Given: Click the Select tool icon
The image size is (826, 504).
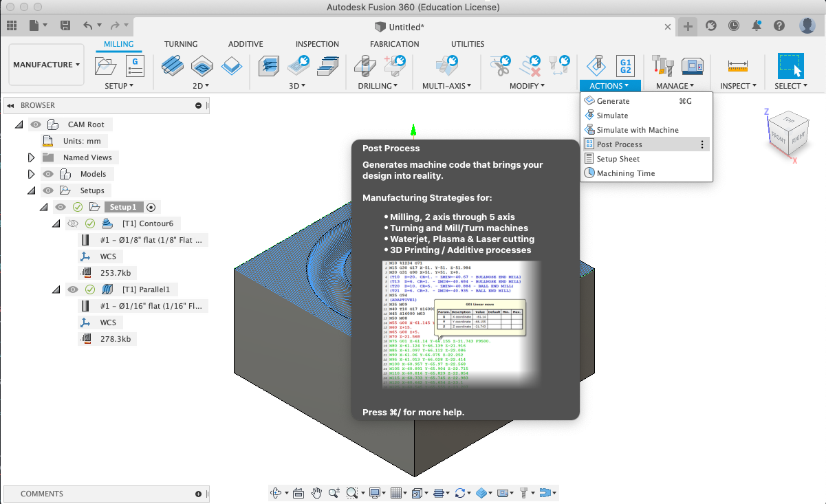Looking at the screenshot, I should [x=790, y=66].
